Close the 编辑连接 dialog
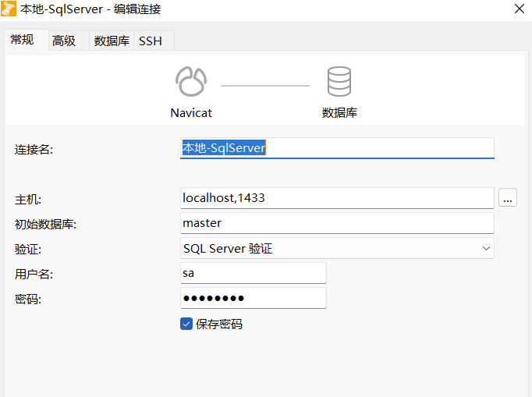 point(519,9)
